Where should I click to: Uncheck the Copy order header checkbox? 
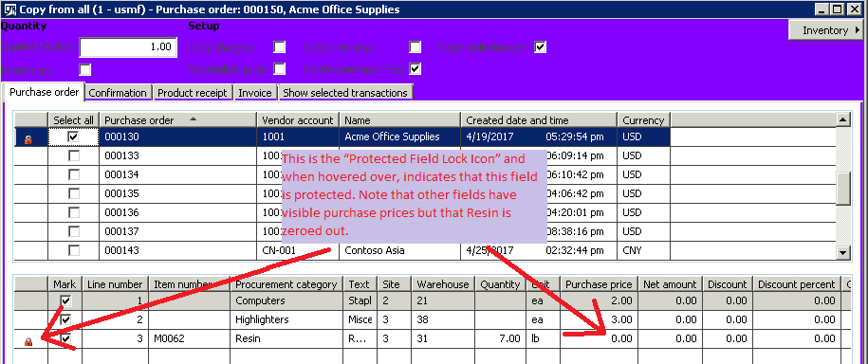click(x=541, y=47)
